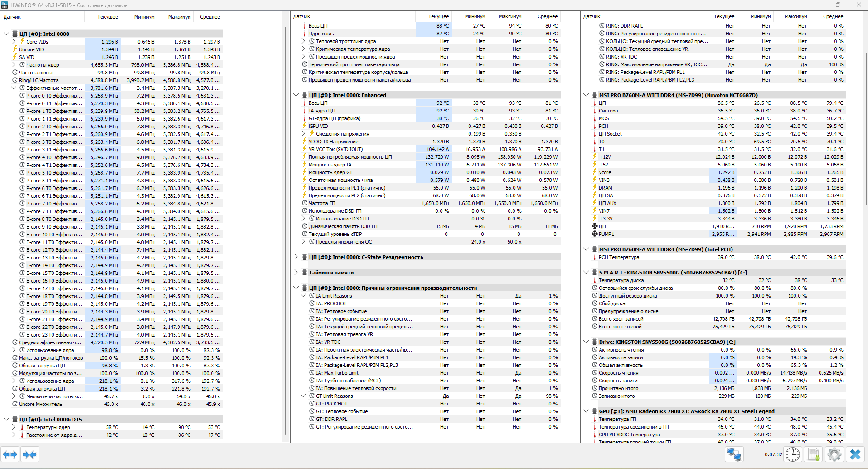This screenshot has width=868, height=469.
Task: Click the lightning icon beside Мощность ядер GT
Action: pos(305,172)
